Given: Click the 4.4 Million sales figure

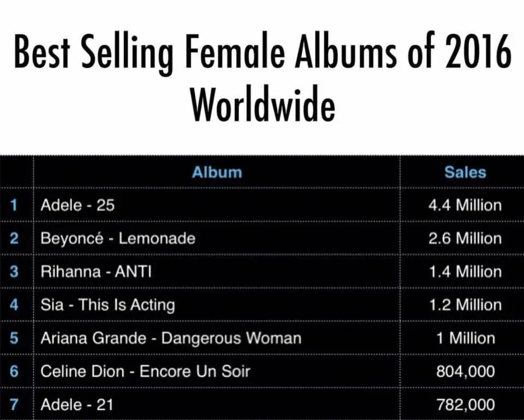Looking at the screenshot, I should pos(465,205).
